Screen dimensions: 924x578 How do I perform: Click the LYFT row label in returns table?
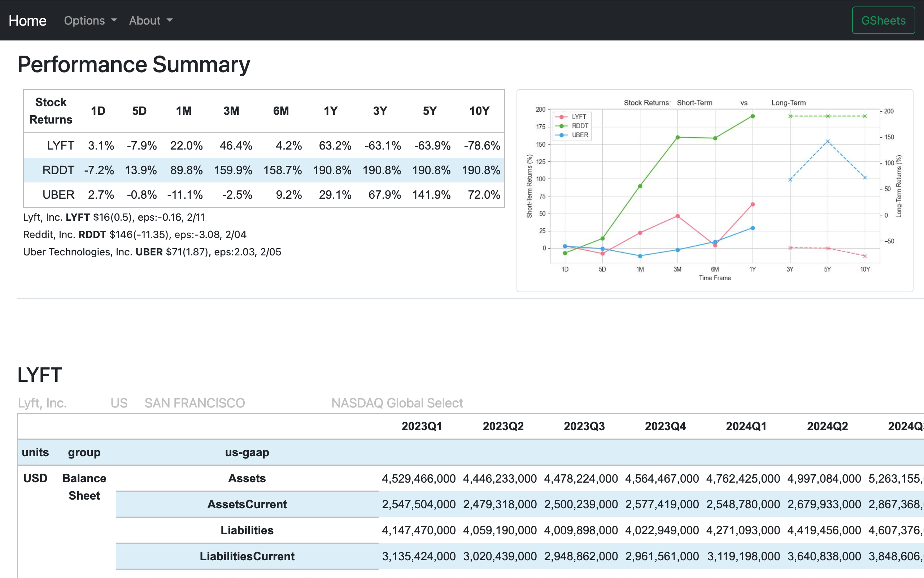point(61,146)
